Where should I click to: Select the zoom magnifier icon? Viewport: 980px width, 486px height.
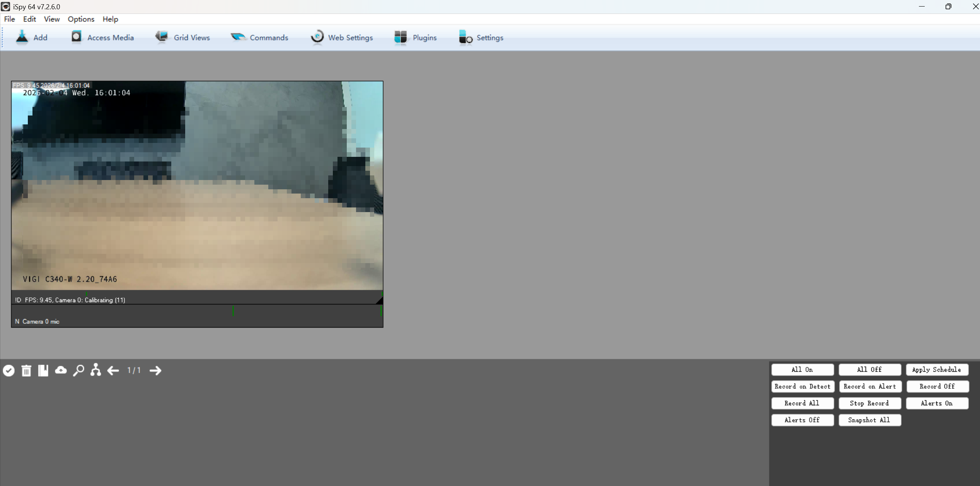click(78, 370)
